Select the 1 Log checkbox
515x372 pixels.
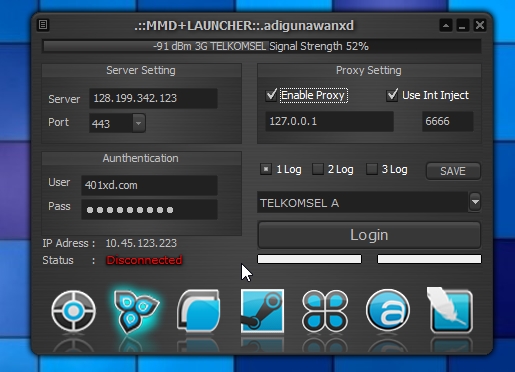[x=266, y=169]
